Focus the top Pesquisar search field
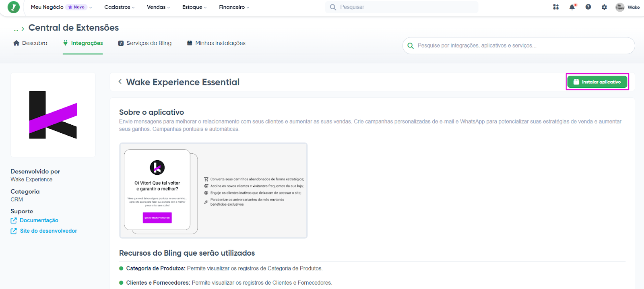Image resolution: width=644 pixels, height=289 pixels. [402, 7]
